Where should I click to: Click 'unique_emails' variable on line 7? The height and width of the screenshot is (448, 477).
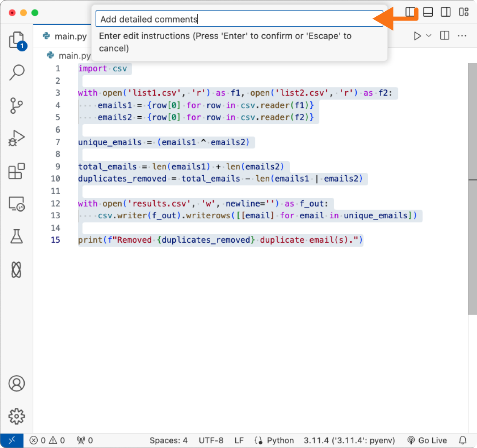110,142
